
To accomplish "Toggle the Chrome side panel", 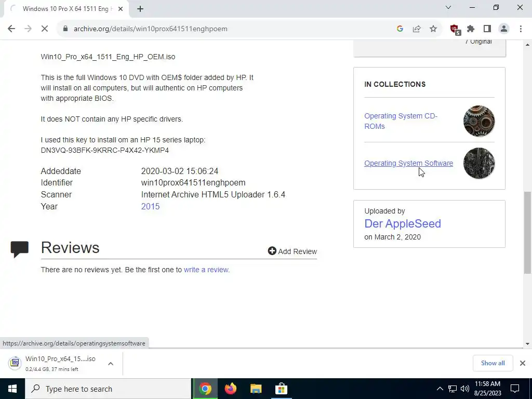I will tap(487, 29).
